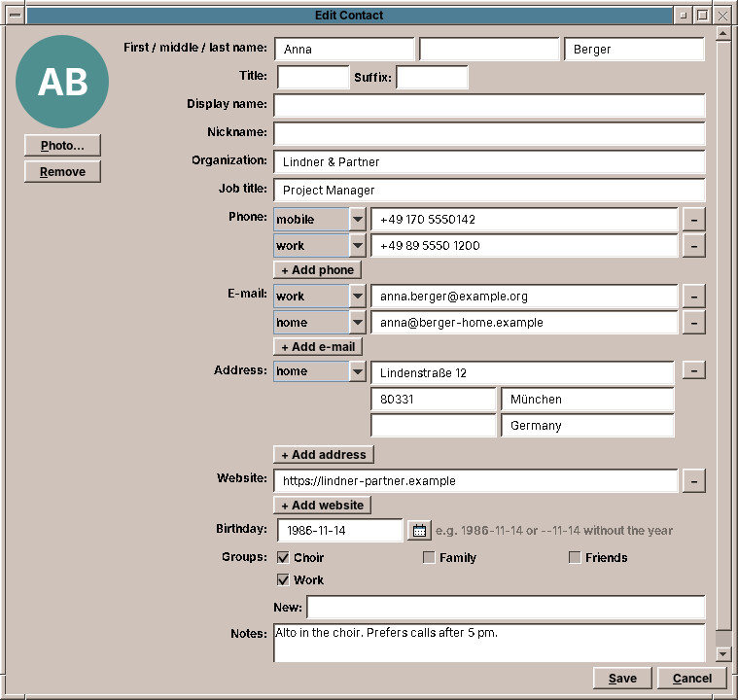Click the first name field containing Anna
This screenshot has height=700, width=738.
(x=344, y=50)
